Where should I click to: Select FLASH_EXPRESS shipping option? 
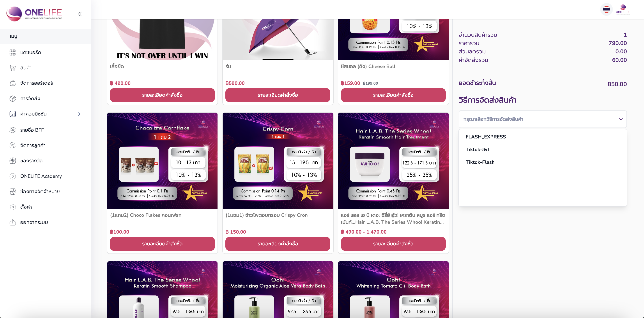pos(485,137)
